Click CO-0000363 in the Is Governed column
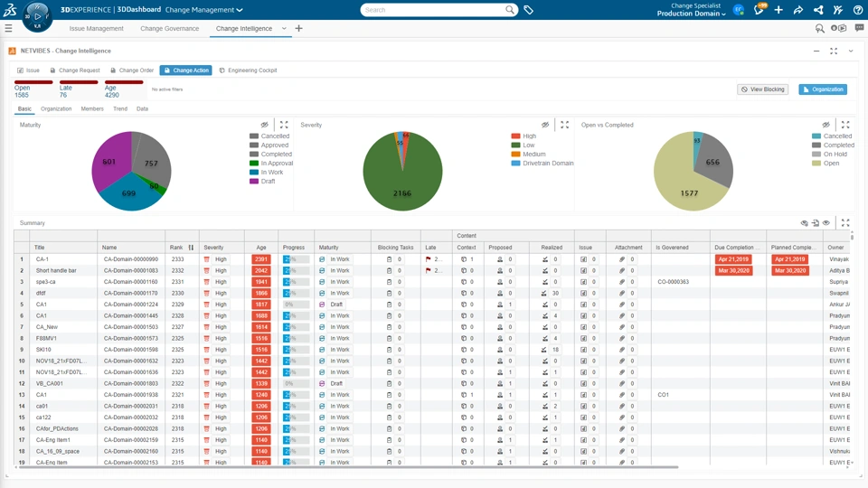Screen dimensions: 868x488 [673, 282]
